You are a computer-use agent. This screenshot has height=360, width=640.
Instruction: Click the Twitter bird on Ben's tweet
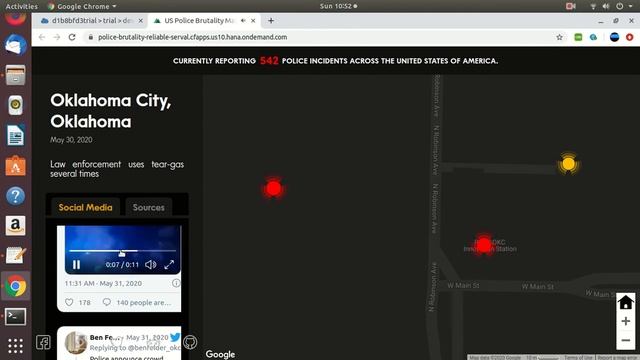pyautogui.click(x=175, y=337)
